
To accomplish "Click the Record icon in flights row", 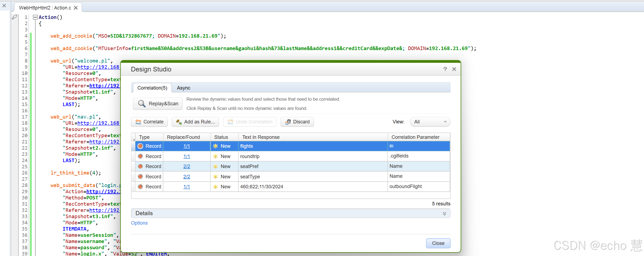I will (x=140, y=146).
